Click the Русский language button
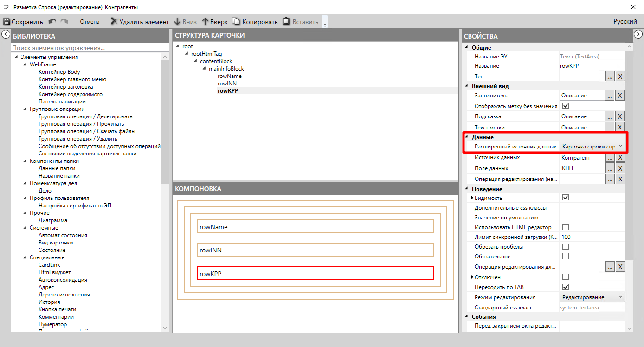 click(625, 22)
